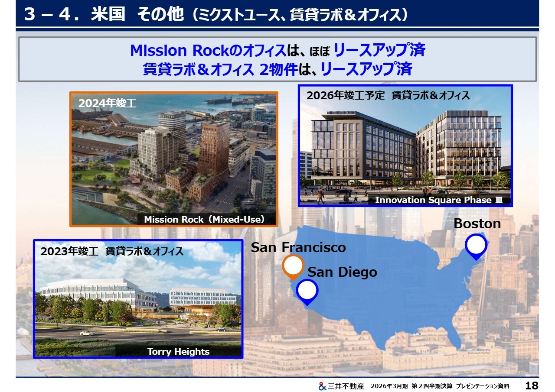555x392 pixels.
Task: Select the blue United States map shape
Action: pos(390,295)
